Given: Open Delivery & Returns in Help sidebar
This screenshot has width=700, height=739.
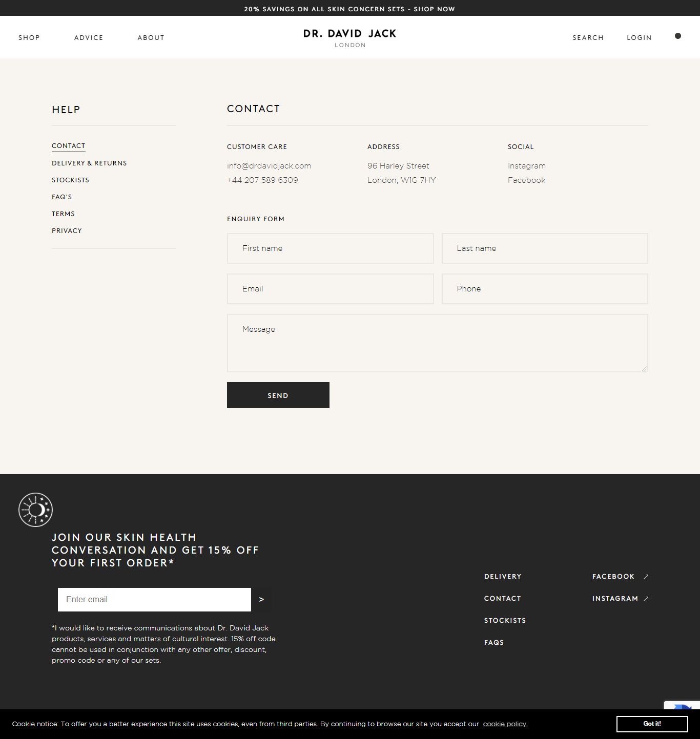Looking at the screenshot, I should pyautogui.click(x=89, y=163).
